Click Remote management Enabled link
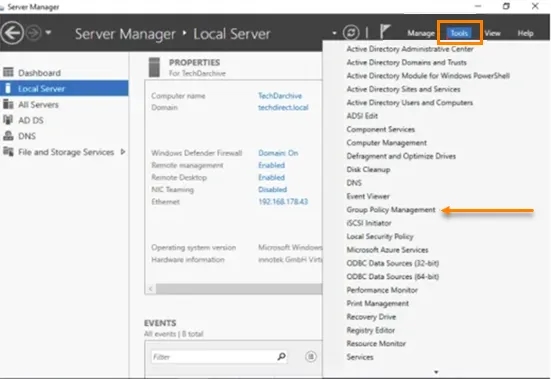 coord(272,165)
